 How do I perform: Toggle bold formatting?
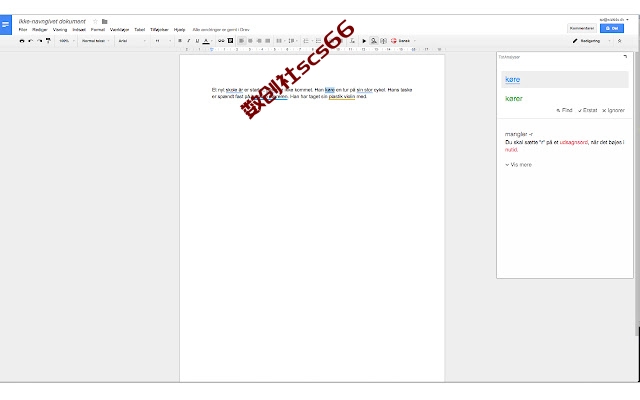point(180,41)
